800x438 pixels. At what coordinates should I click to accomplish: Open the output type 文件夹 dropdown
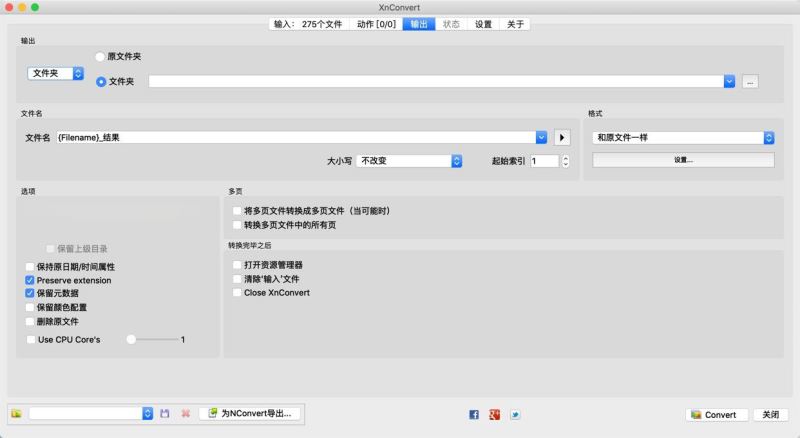click(x=55, y=74)
